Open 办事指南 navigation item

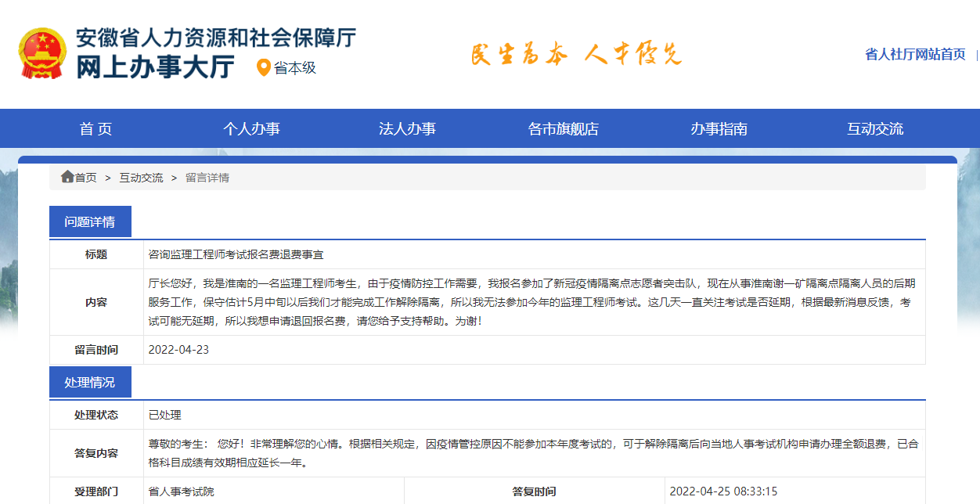coord(719,129)
